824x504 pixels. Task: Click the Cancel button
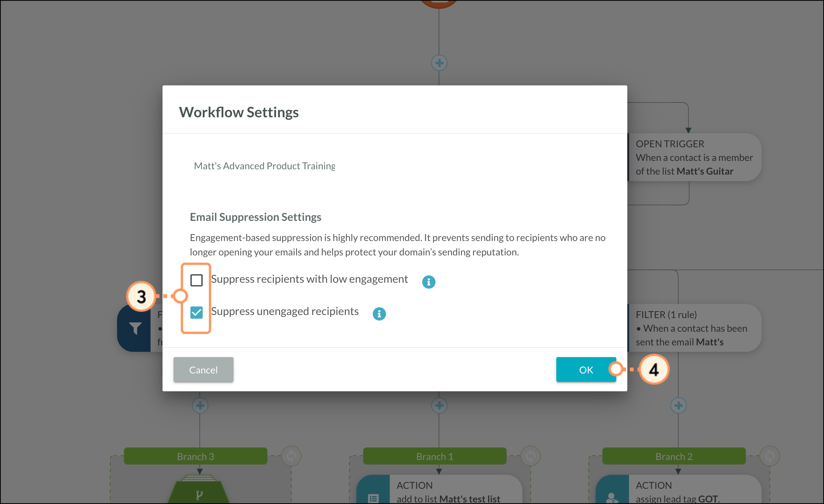coord(204,370)
